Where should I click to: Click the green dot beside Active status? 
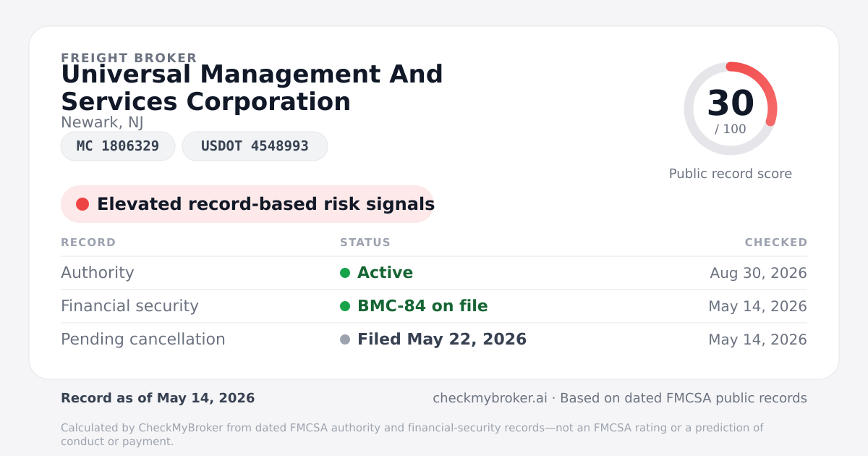click(345, 273)
